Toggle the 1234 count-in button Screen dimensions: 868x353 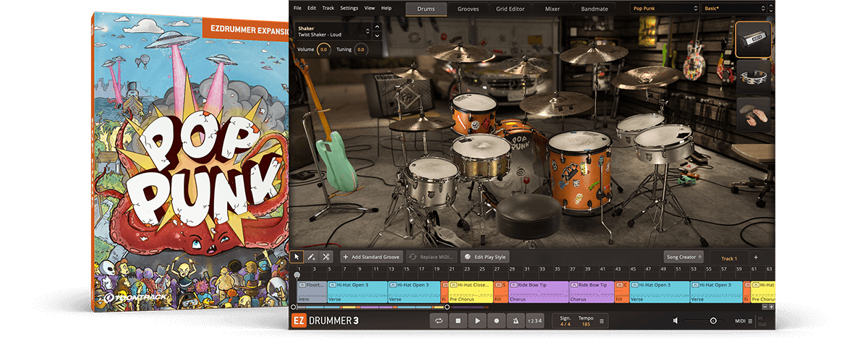click(535, 320)
